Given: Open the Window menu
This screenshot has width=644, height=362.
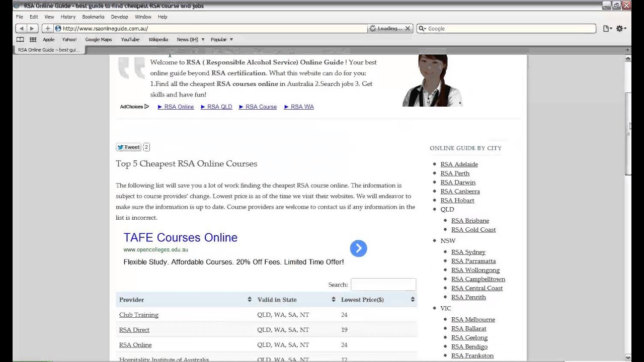Looking at the screenshot, I should 143,17.
